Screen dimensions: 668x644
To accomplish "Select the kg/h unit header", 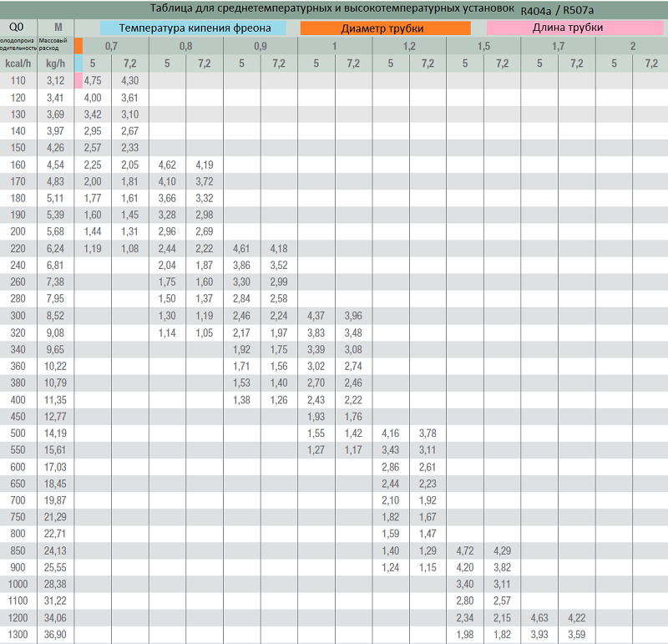I will [55, 63].
